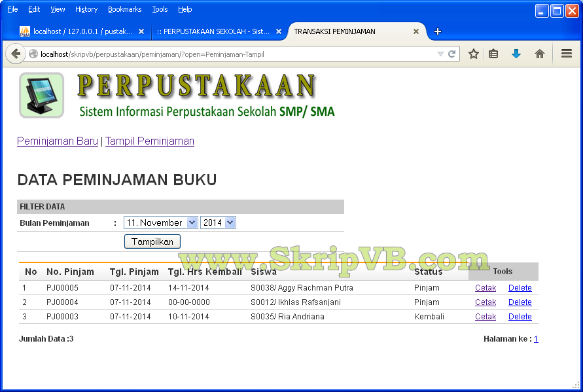Open the History menu
The width and height of the screenshot is (583, 392).
[86, 9]
